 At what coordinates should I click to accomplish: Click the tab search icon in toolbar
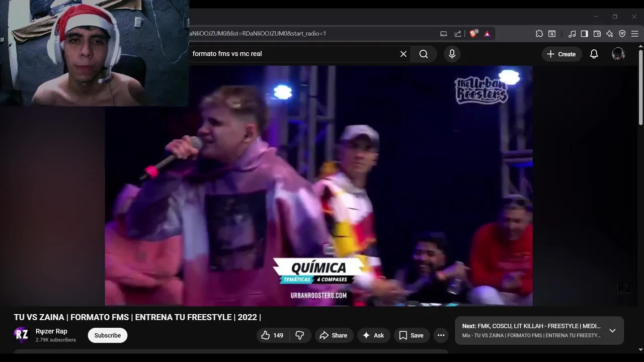tap(552, 34)
